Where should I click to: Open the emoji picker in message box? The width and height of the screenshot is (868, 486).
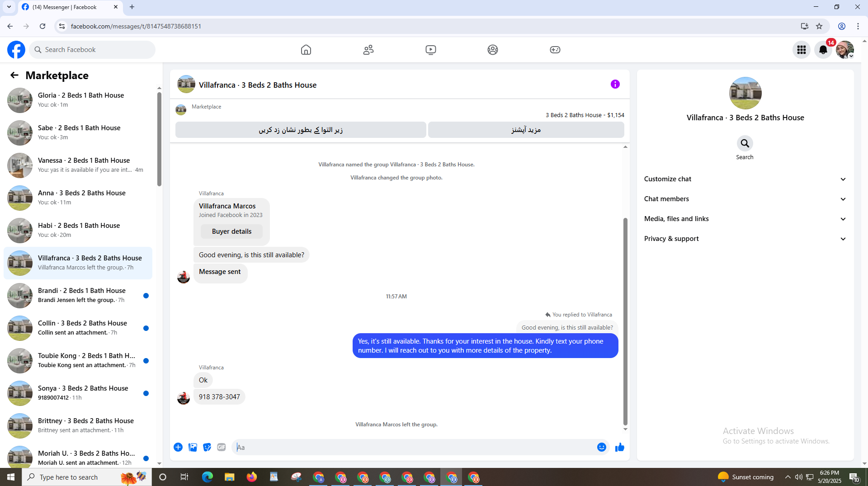[x=602, y=447]
